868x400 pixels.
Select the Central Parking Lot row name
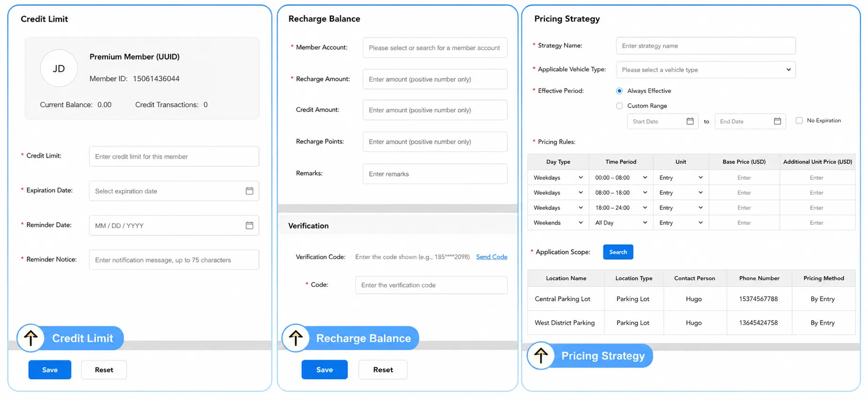coord(563,299)
